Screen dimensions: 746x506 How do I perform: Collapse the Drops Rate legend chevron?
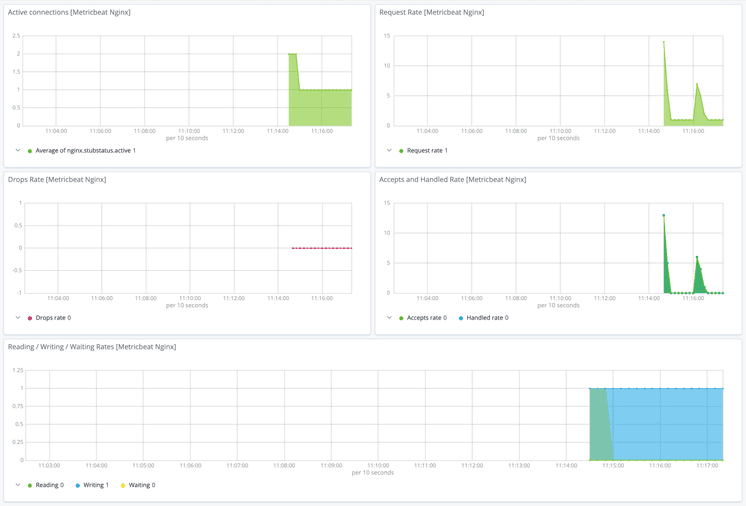[18, 318]
